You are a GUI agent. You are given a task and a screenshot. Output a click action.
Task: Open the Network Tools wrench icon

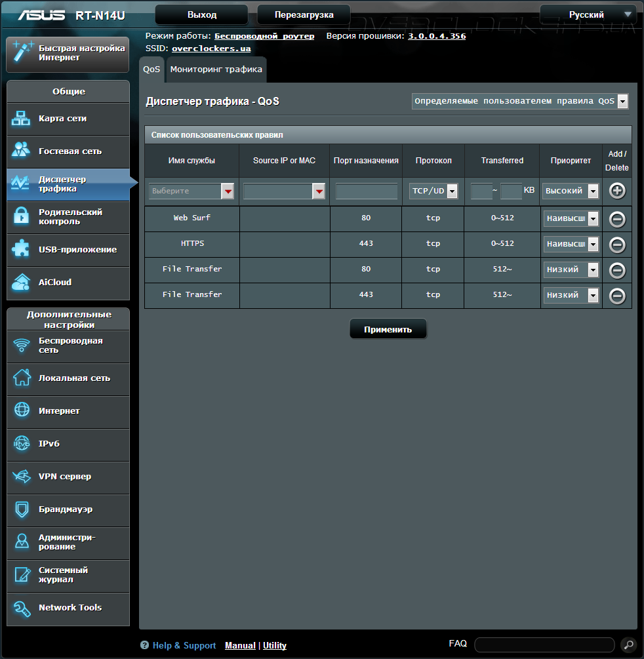(22, 608)
